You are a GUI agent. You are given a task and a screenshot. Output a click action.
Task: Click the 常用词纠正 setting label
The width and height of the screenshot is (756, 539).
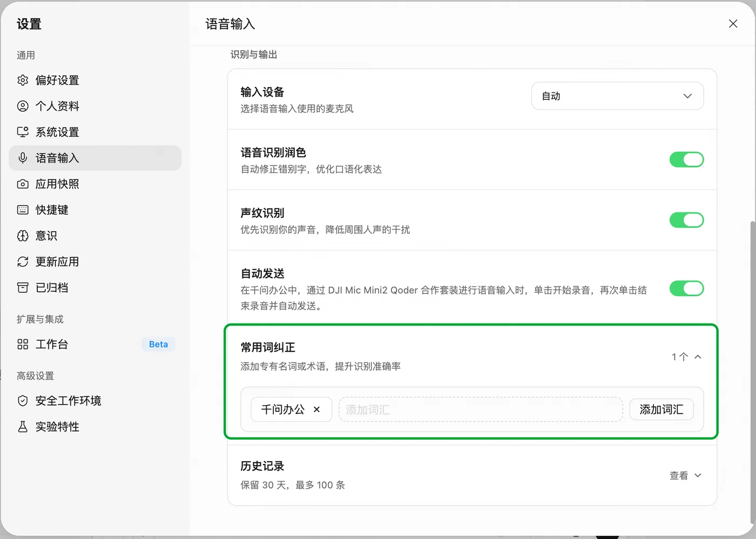(x=268, y=347)
